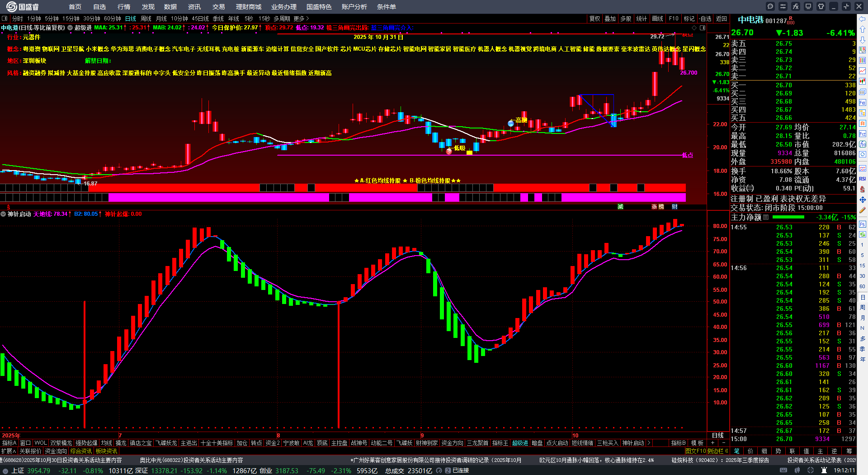Screen dimensions: 868x475
Task: Expand the 更多 period options
Action: [301, 19]
